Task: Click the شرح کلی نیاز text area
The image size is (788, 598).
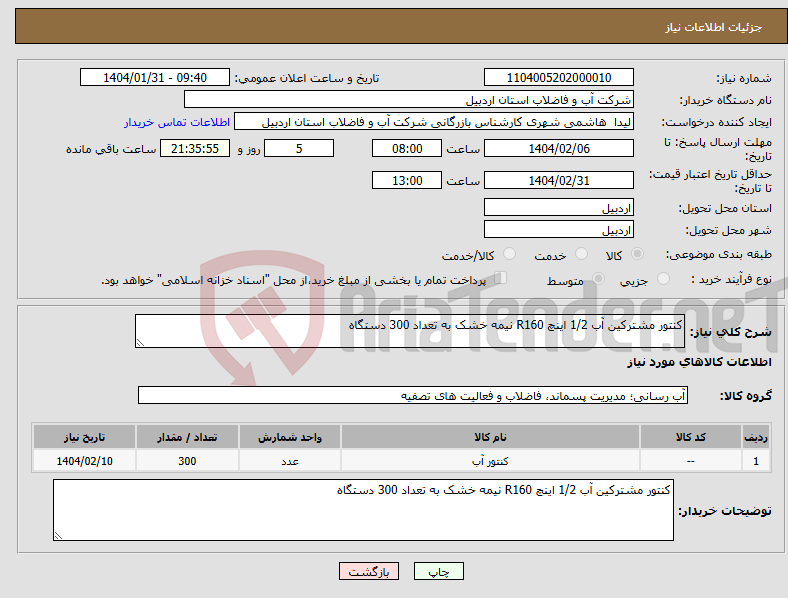Action: [410, 331]
